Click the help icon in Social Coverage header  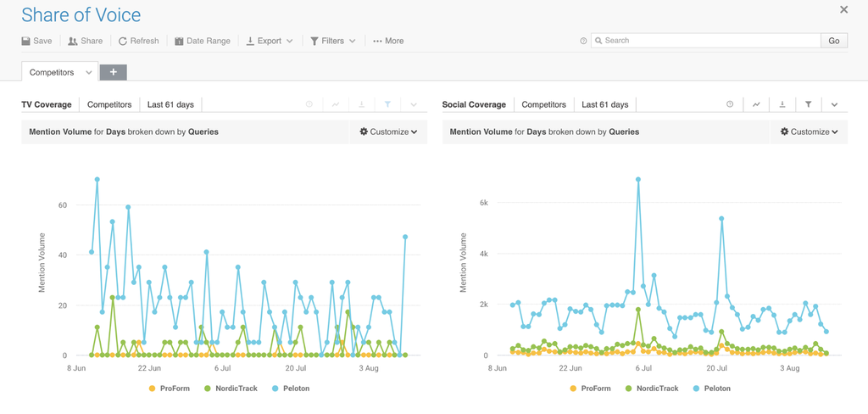pyautogui.click(x=730, y=104)
